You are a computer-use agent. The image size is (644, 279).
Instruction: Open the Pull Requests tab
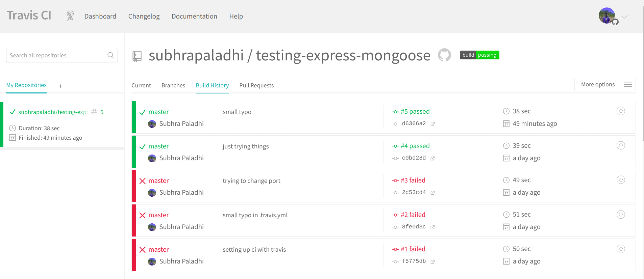(x=256, y=85)
